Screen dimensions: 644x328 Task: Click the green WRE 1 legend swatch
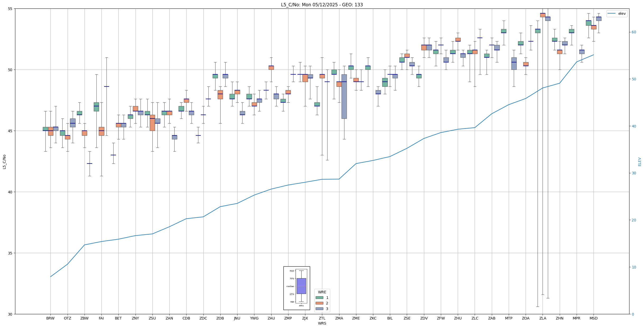point(319,298)
